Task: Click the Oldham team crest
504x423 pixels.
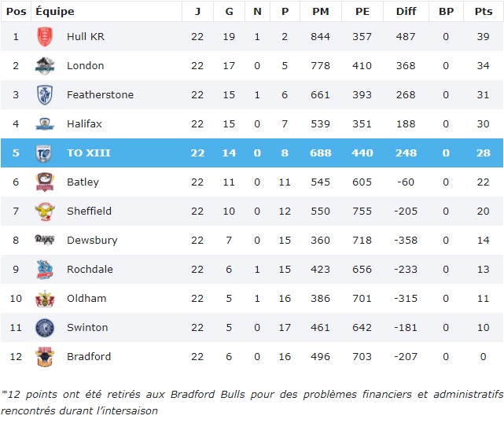Action: [x=45, y=299]
